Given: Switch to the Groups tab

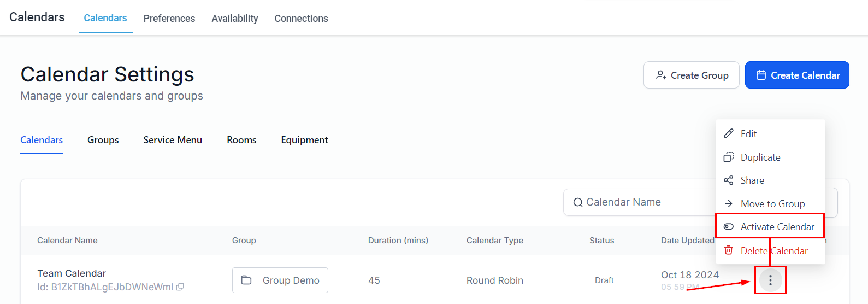Looking at the screenshot, I should pyautogui.click(x=103, y=140).
